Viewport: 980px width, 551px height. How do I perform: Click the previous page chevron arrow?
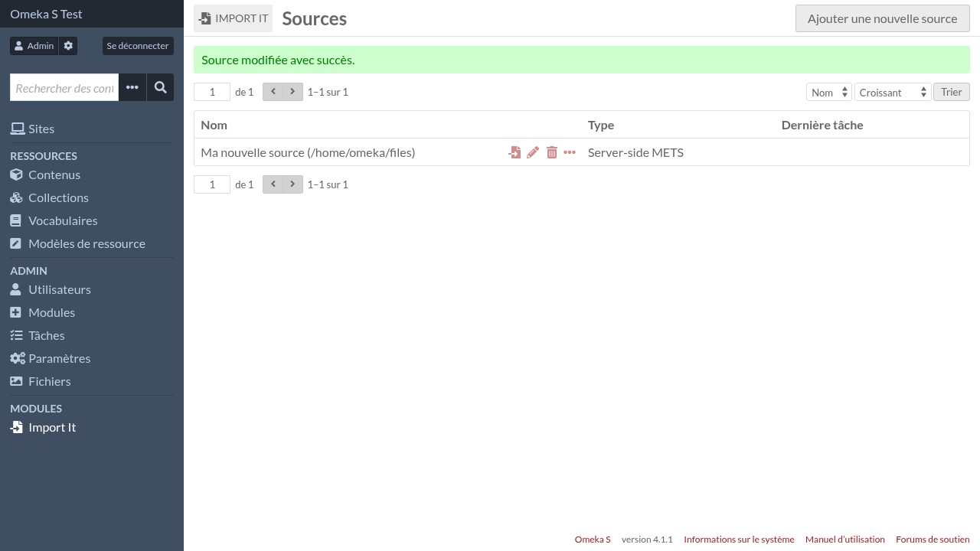(x=273, y=91)
